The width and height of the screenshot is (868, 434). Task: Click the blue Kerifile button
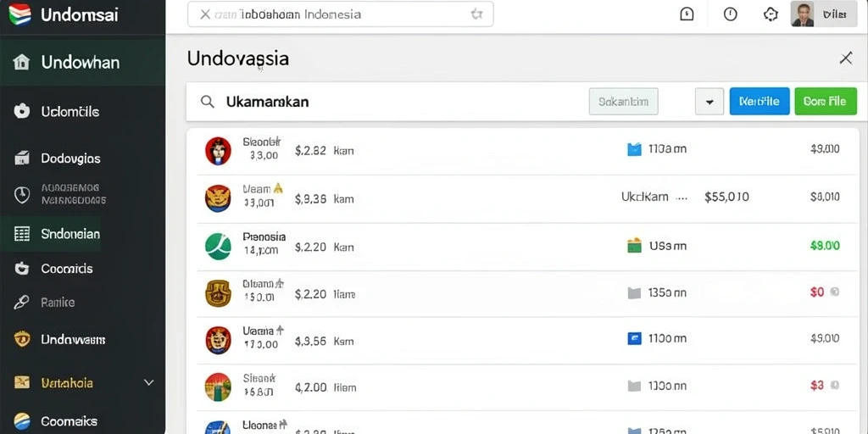759,102
